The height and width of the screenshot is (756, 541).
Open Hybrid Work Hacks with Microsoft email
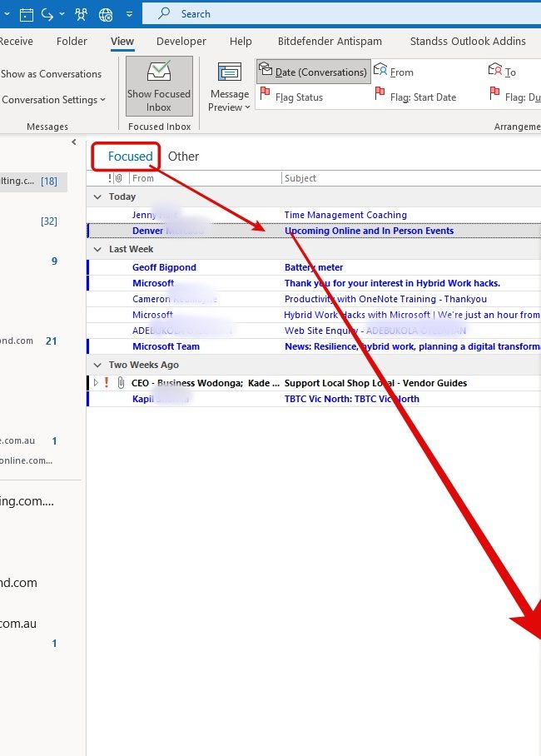tap(314, 315)
